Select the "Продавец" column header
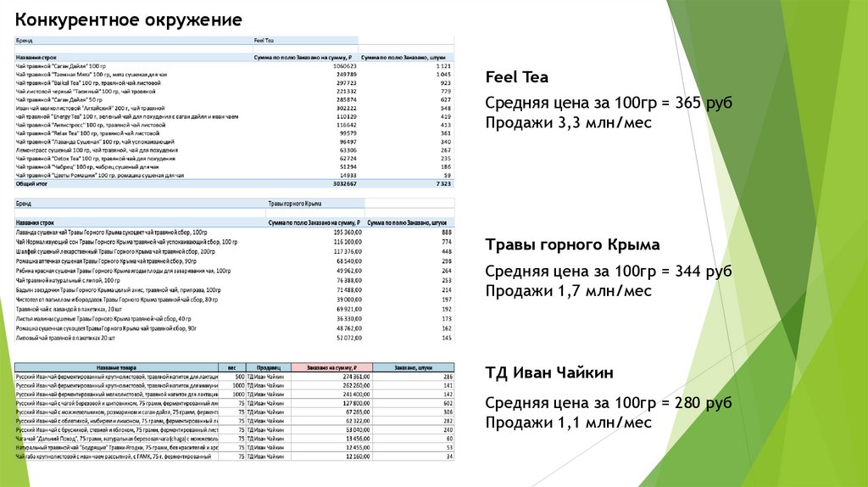Viewport: 868px width, 487px height. click(268, 367)
